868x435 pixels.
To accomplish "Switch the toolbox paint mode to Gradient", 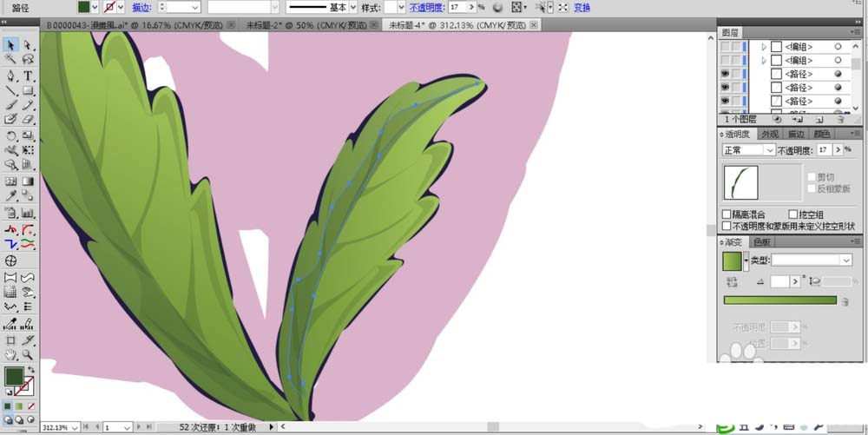I will (x=19, y=406).
